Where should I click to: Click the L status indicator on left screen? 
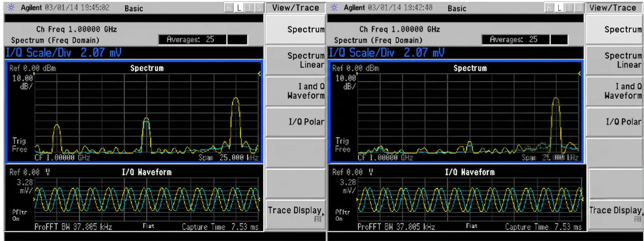(x=239, y=8)
